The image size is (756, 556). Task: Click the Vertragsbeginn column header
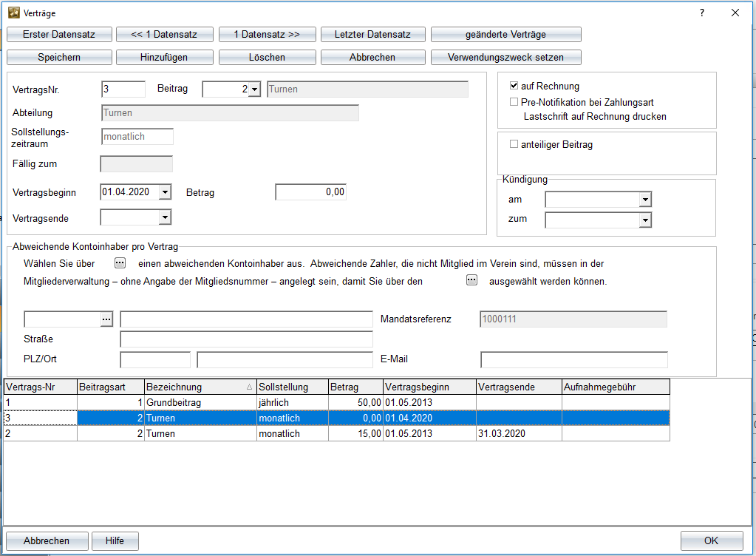point(429,387)
